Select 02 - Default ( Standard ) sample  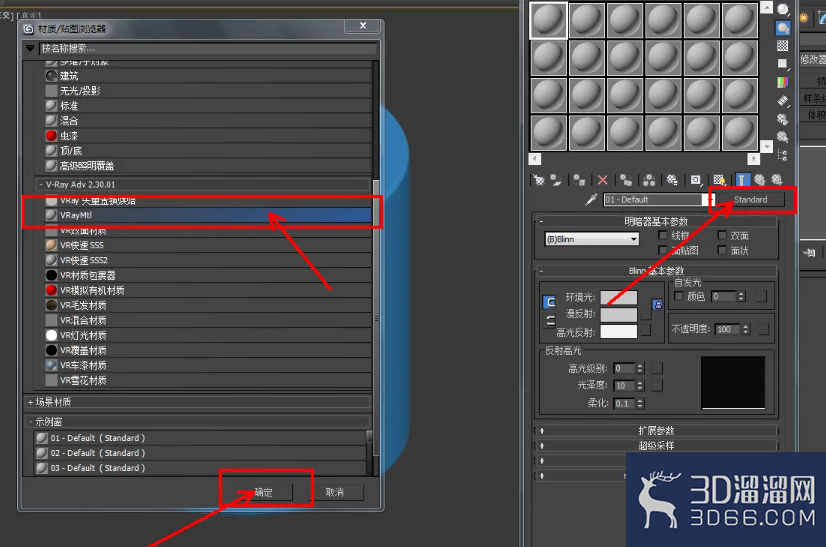click(200, 453)
